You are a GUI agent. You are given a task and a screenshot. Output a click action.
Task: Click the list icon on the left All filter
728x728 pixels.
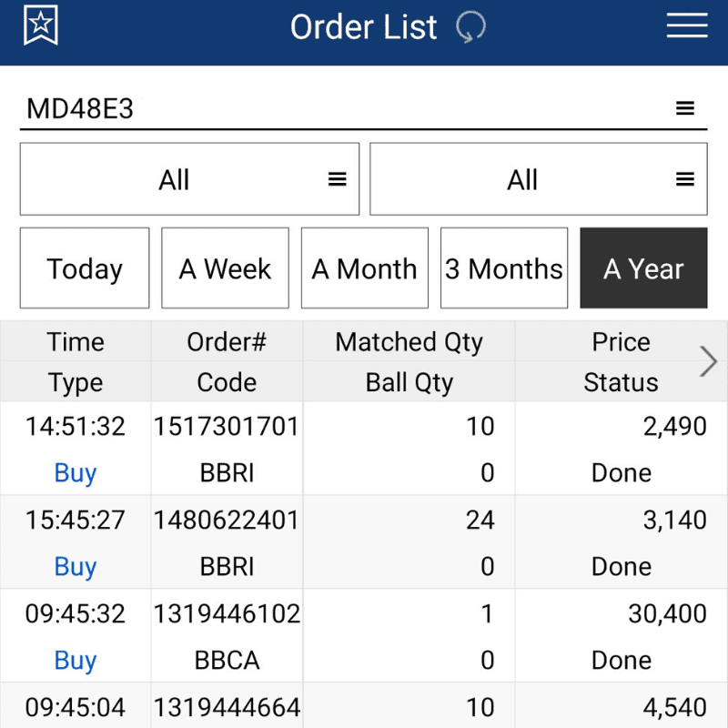click(335, 178)
